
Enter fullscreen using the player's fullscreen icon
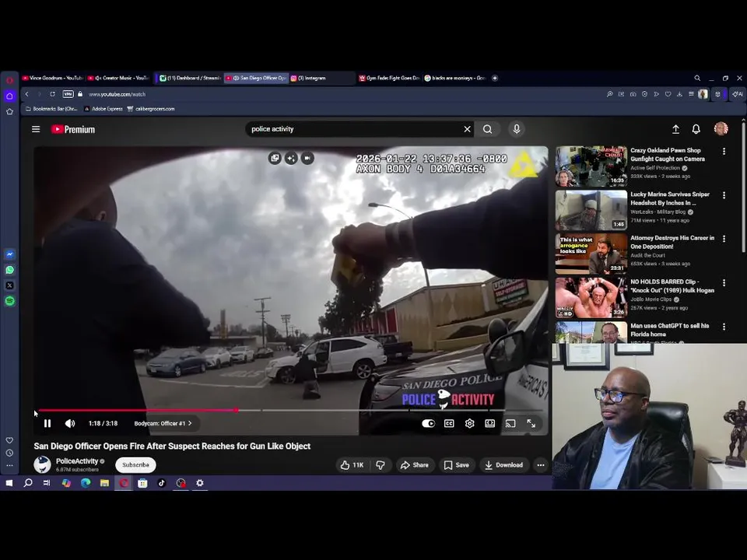point(531,423)
